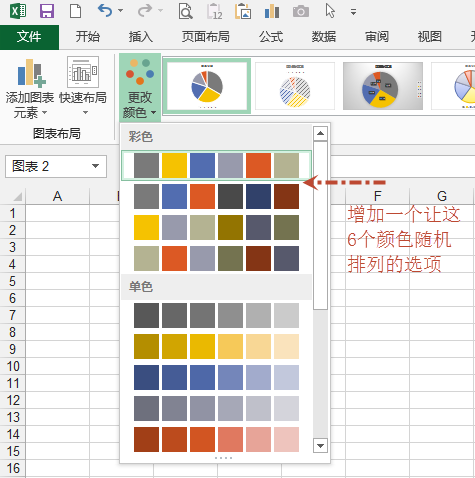Select the first pie chart style thumbnail
Screen dimensions: 475x478
(207, 86)
